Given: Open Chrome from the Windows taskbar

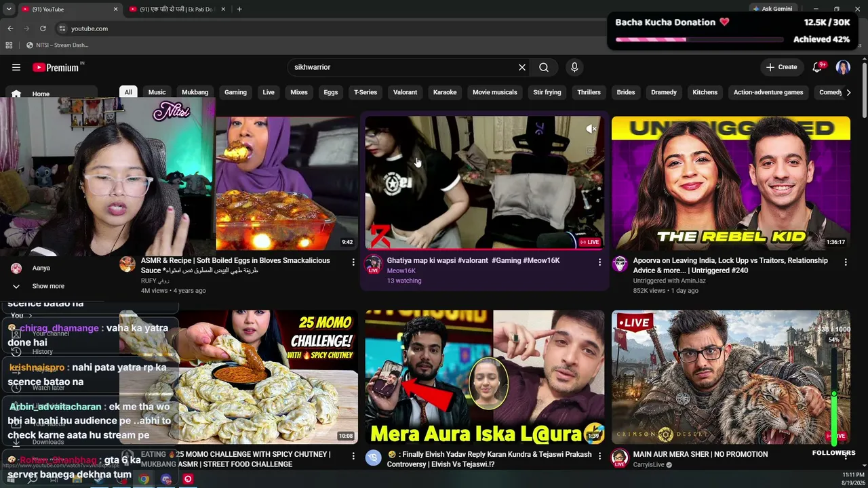Looking at the screenshot, I should click(144, 479).
